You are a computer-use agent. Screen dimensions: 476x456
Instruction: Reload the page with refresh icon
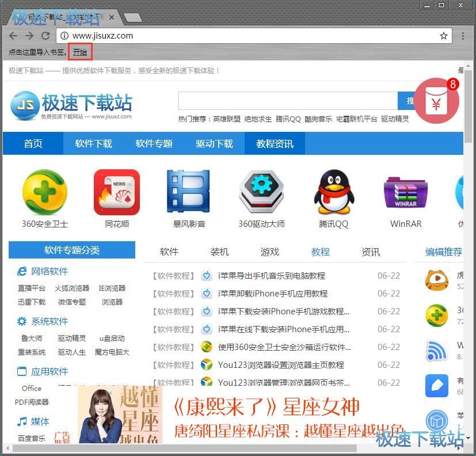45,36
